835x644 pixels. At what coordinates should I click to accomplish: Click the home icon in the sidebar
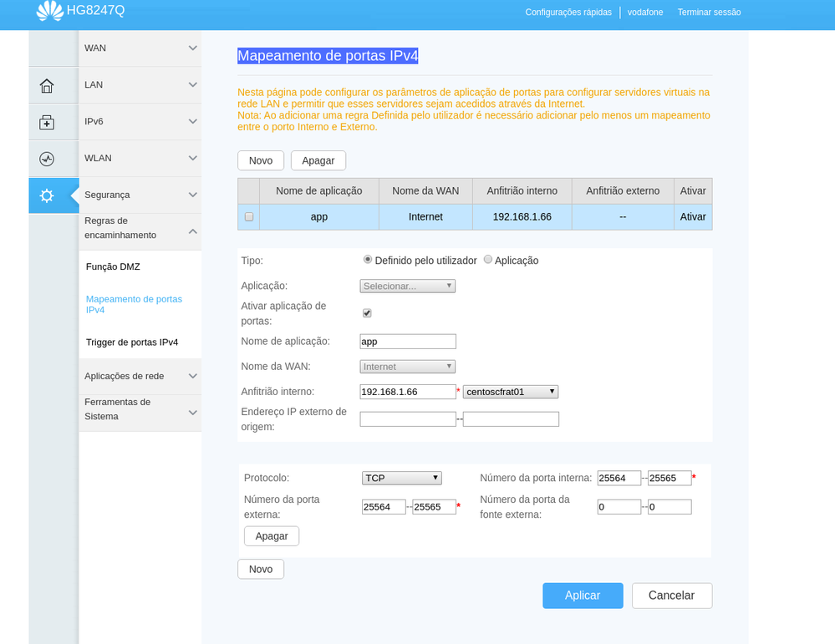pyautogui.click(x=53, y=85)
